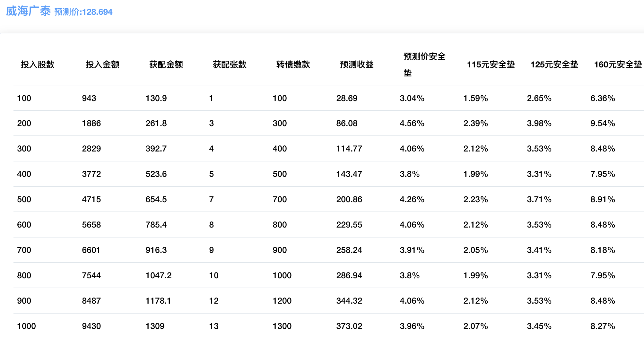Click the 943 invested amount cell
644x337 pixels.
[89, 98]
